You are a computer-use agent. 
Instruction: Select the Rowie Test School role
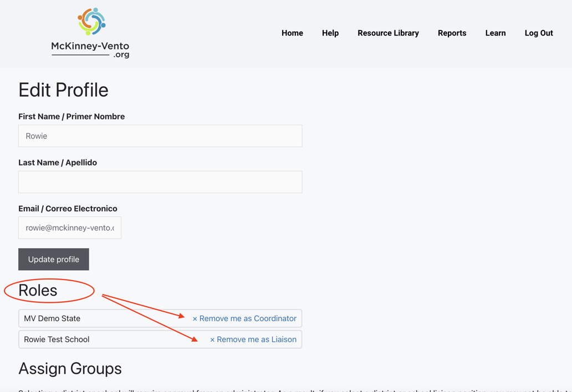(57, 339)
